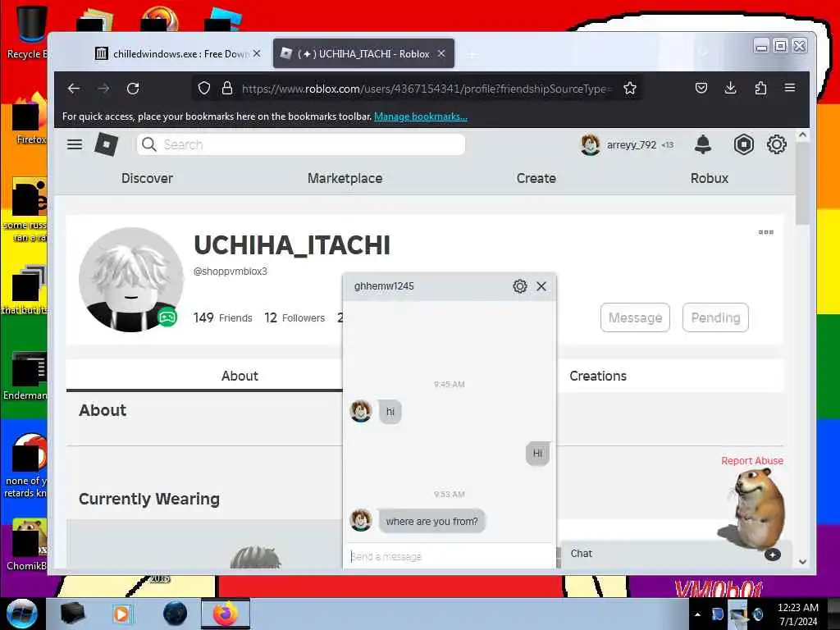Open the media player taskbar icon
Viewport: 840px width, 630px height.
(x=121, y=614)
